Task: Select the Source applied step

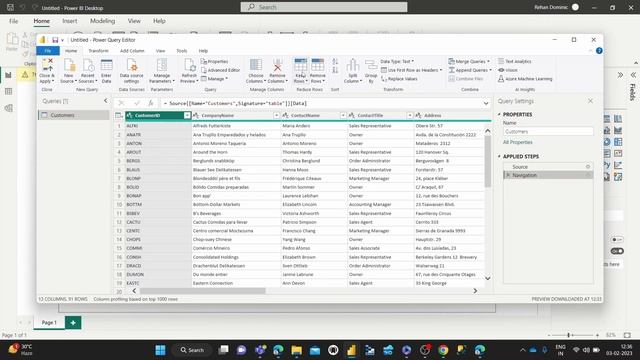Action: [x=548, y=167]
